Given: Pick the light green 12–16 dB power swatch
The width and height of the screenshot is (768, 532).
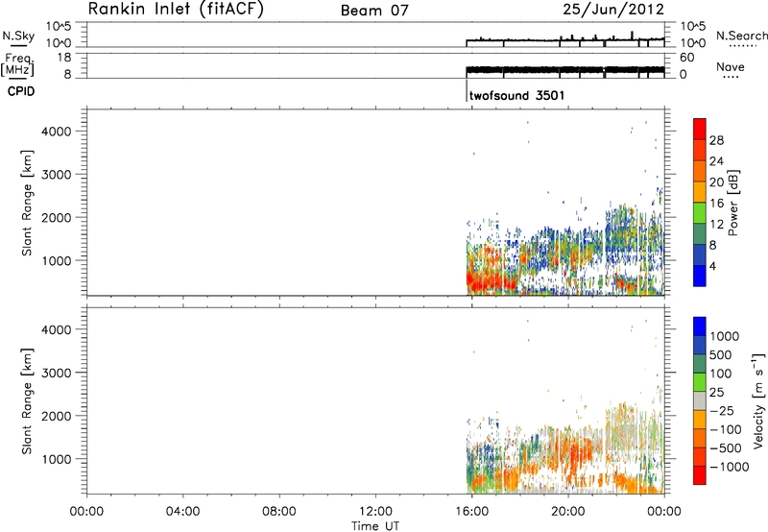Looking at the screenshot, I should [700, 213].
